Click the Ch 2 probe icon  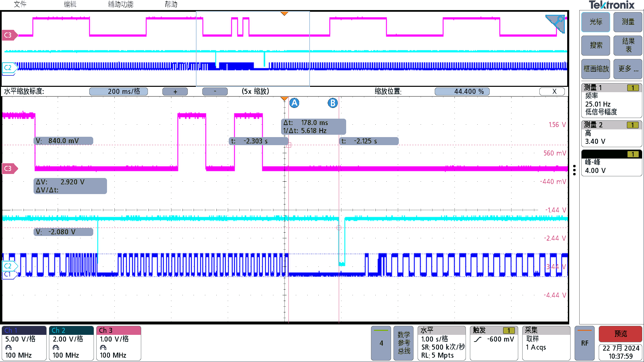click(x=56, y=347)
